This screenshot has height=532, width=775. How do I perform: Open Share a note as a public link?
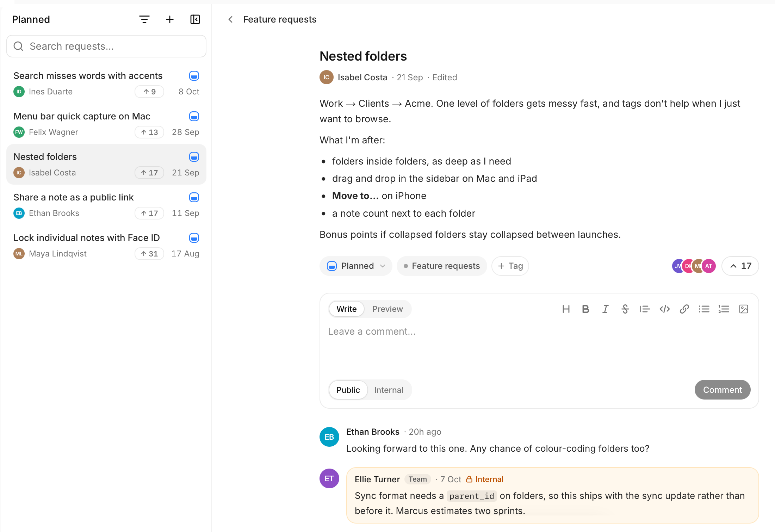(x=106, y=205)
